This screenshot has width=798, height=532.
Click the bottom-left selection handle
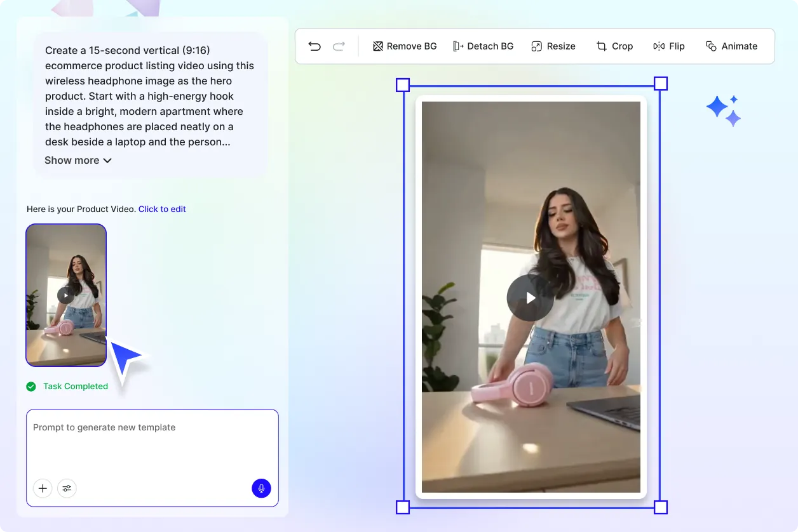[x=403, y=507]
